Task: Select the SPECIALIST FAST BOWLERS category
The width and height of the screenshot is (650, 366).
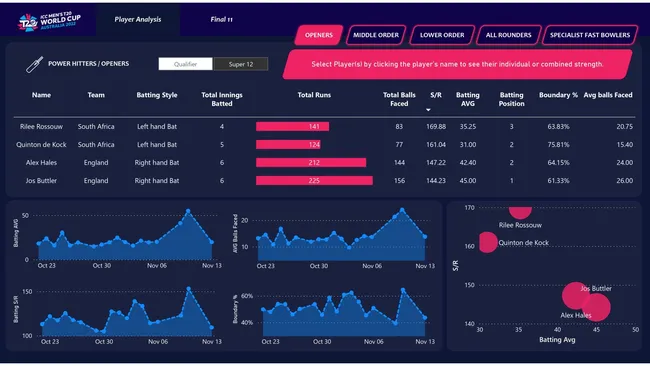Action: point(590,35)
